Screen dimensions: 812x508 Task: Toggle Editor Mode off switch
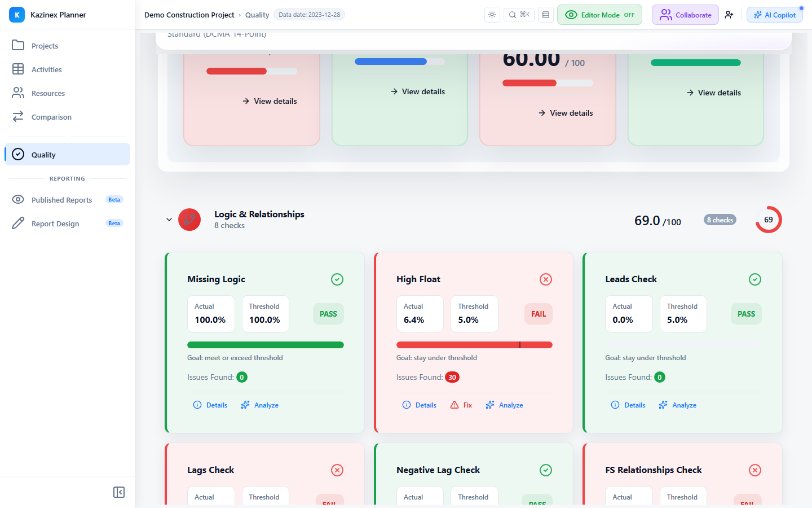coord(599,15)
